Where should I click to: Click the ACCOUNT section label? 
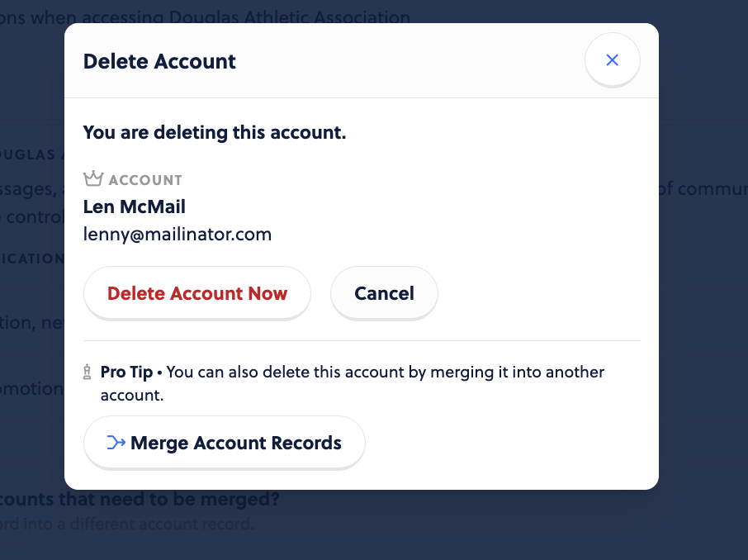coord(145,180)
